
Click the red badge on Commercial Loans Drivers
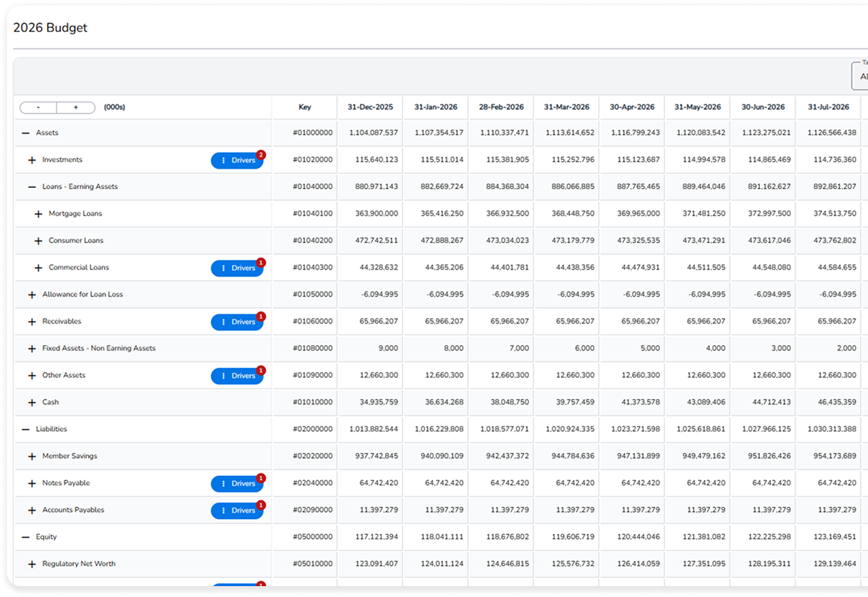tap(260, 263)
